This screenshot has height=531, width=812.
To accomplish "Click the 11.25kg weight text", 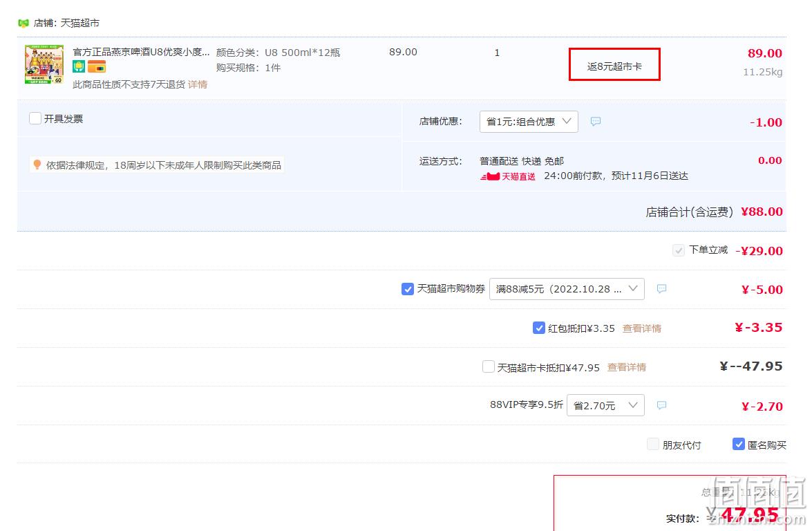I will (x=762, y=72).
